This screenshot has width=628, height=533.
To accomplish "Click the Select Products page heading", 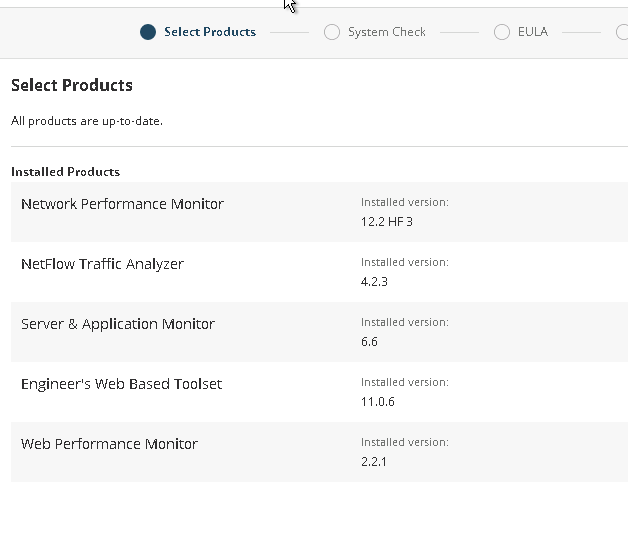I will 72,85.
